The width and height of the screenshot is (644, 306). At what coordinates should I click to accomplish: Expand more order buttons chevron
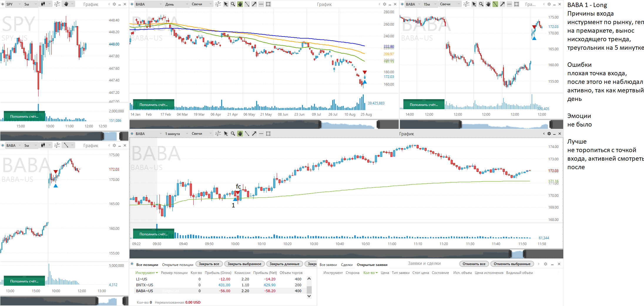pyautogui.click(x=539, y=264)
